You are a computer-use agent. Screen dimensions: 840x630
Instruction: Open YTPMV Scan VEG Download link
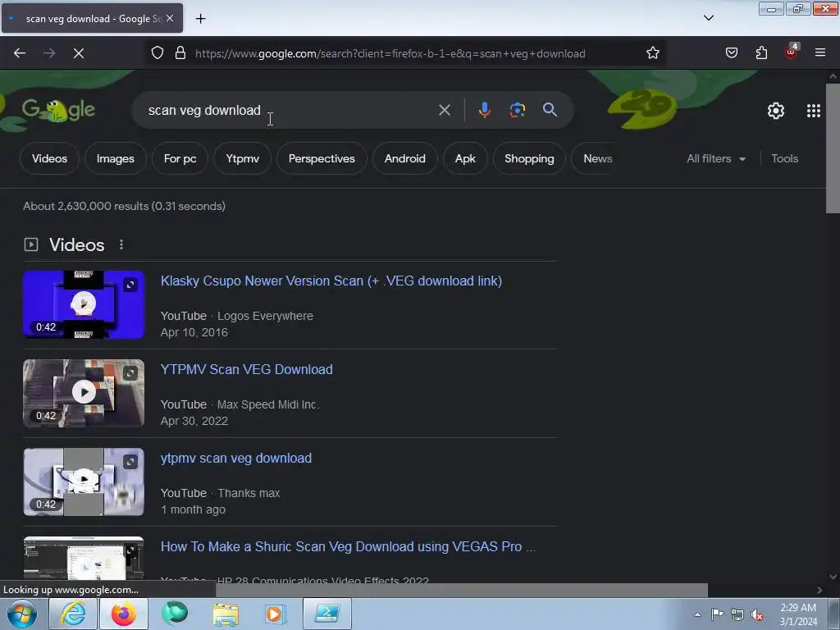pyautogui.click(x=246, y=369)
